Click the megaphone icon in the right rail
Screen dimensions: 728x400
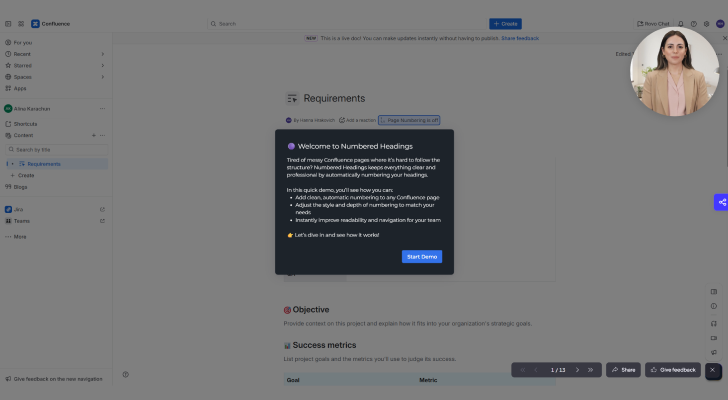[714, 353]
